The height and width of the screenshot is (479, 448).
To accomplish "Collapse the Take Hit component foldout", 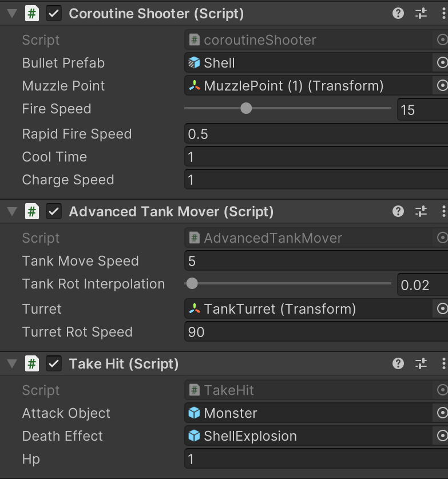I will pos(11,364).
